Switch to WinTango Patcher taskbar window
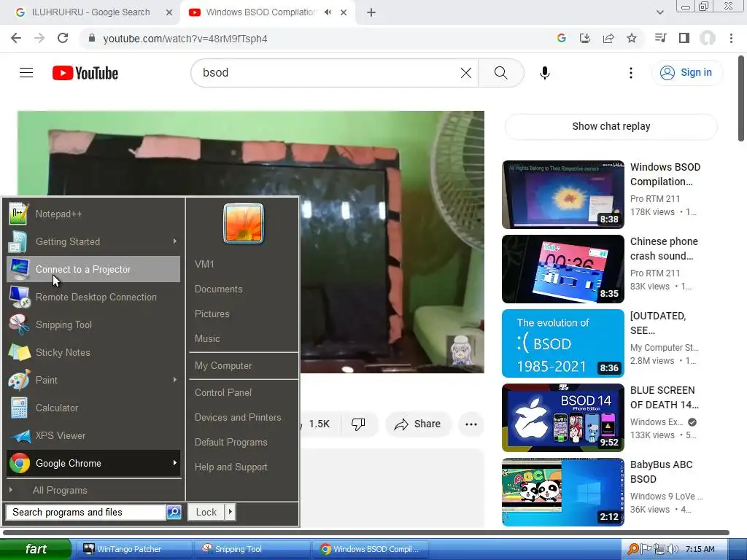This screenshot has height=560, width=747. [x=133, y=549]
